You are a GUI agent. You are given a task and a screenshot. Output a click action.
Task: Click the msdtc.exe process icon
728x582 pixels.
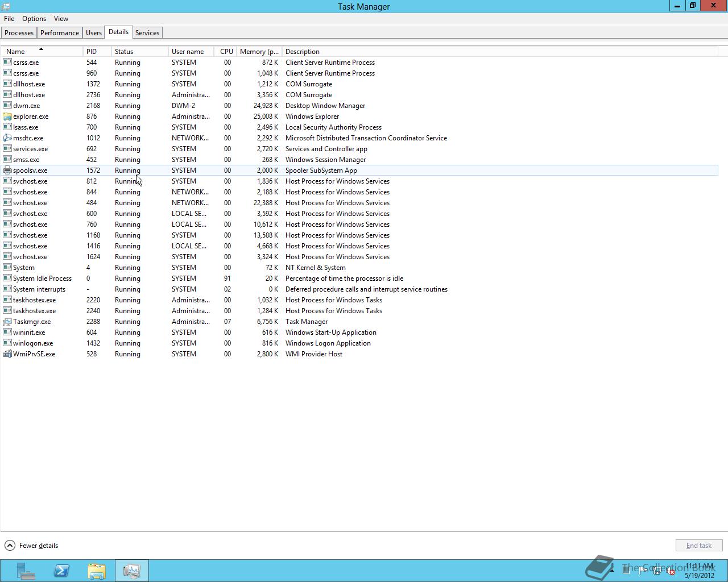[7, 138]
